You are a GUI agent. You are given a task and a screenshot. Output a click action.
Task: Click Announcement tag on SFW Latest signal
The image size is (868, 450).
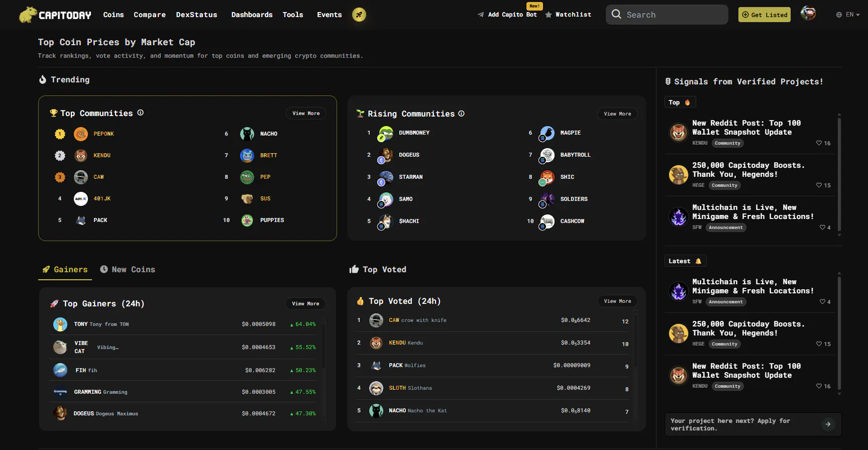(x=726, y=302)
